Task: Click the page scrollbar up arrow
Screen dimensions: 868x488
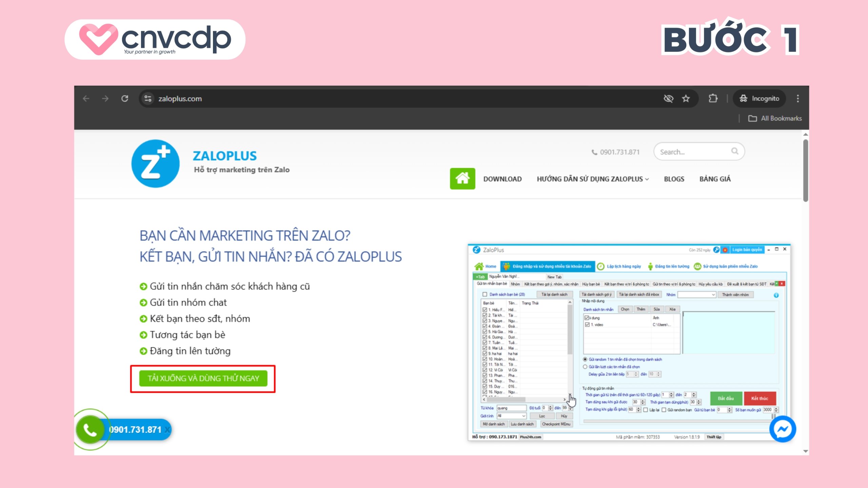Action: click(806, 135)
